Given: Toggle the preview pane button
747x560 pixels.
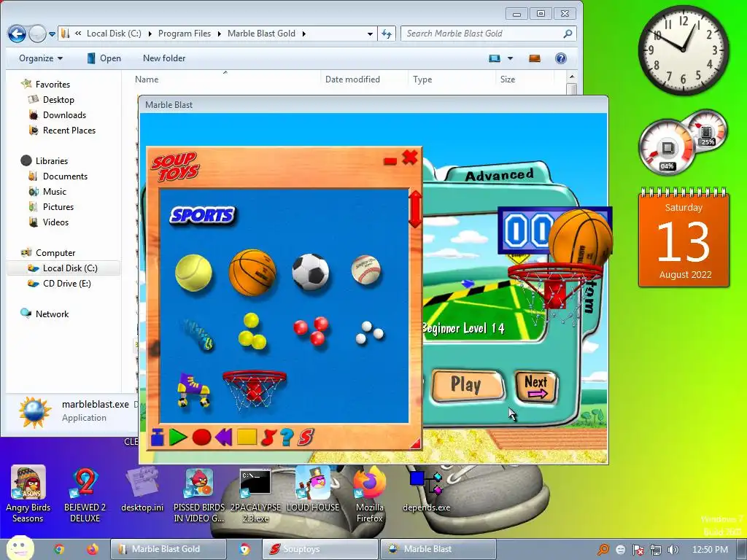Looking at the screenshot, I should point(535,58).
